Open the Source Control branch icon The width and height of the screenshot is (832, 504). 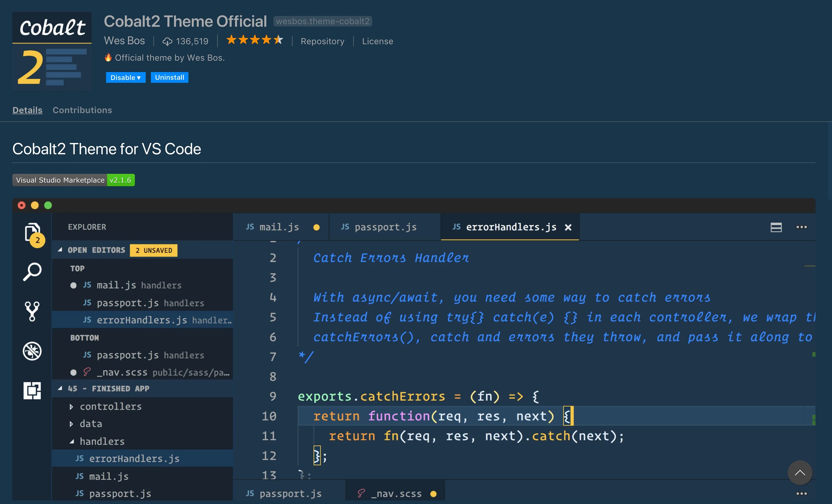click(x=32, y=311)
